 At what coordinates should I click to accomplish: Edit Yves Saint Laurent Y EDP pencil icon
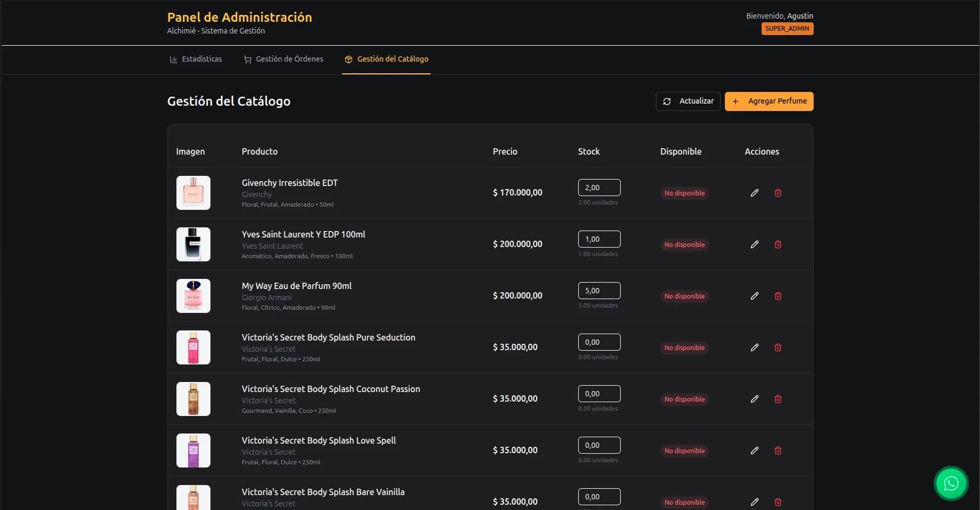pyautogui.click(x=754, y=244)
